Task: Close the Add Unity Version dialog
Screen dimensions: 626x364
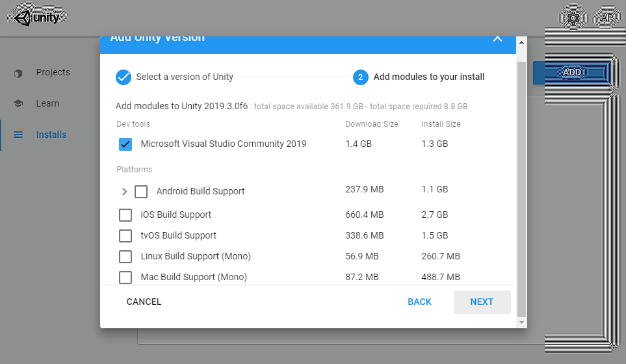Action: pos(497,38)
